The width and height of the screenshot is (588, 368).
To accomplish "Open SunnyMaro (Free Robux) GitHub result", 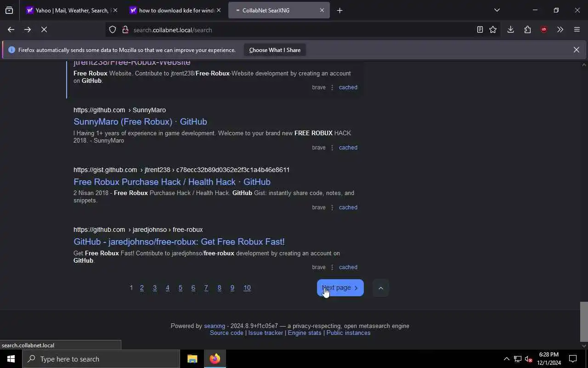I will tap(140, 122).
